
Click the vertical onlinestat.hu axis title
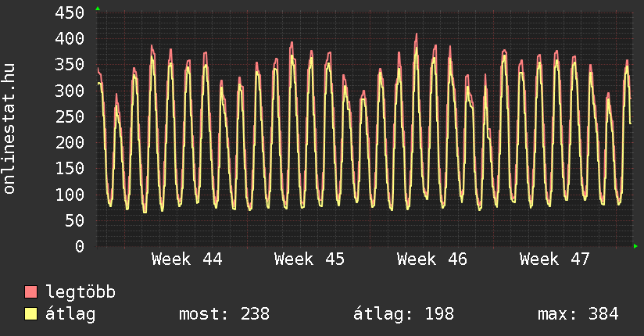point(10,130)
